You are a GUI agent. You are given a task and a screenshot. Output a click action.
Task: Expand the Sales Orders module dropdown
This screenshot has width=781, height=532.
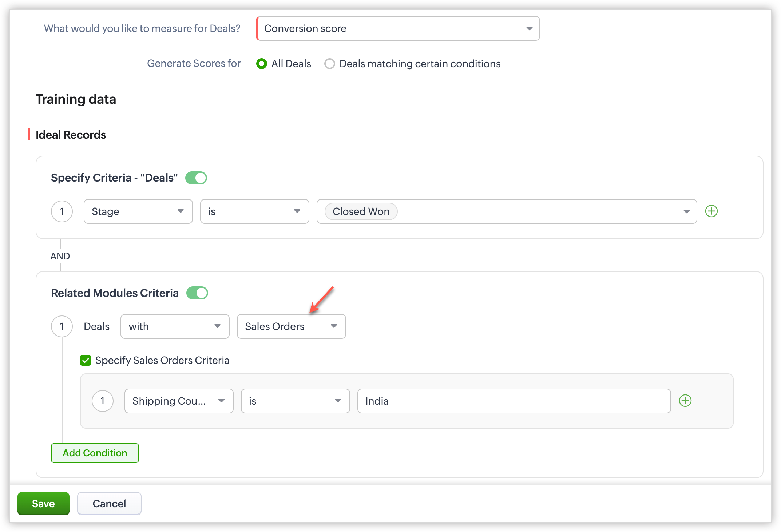pyautogui.click(x=291, y=326)
